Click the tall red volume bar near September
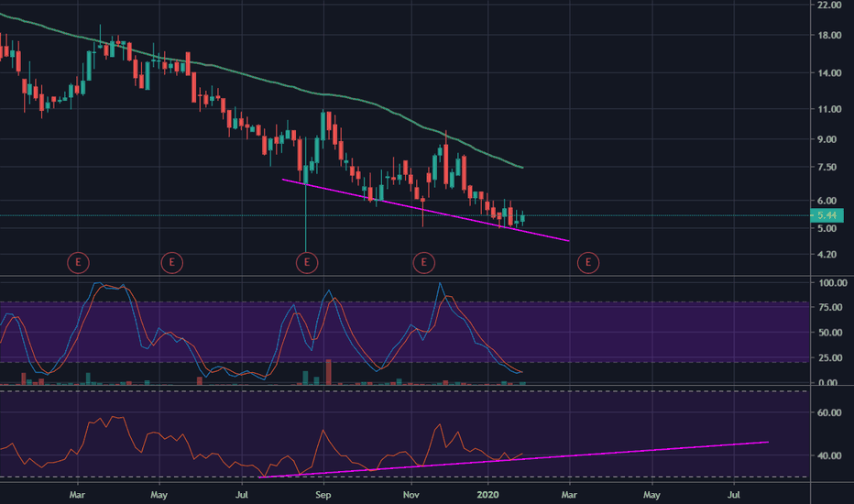This screenshot has width=854, height=504. [x=328, y=372]
